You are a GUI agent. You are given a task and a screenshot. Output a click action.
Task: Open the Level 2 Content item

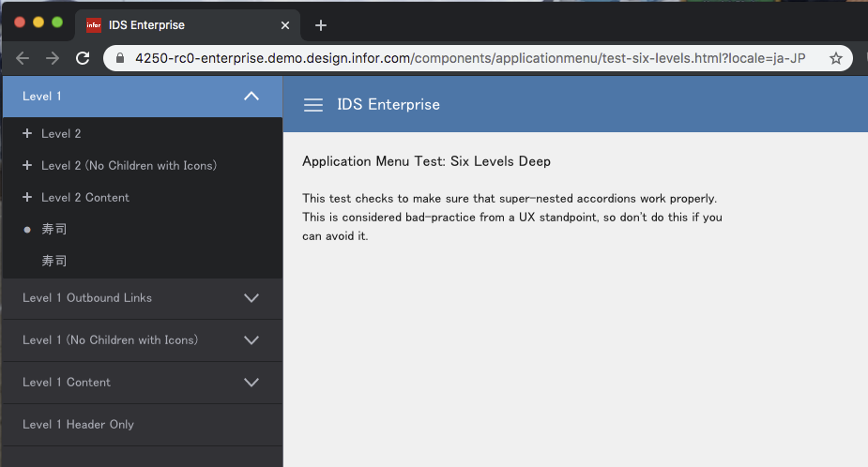85,198
